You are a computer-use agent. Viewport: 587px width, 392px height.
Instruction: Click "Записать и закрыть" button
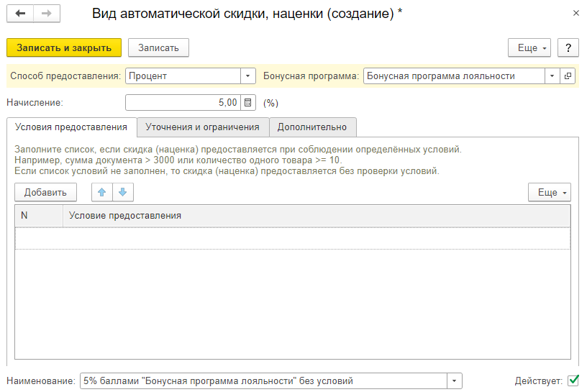coord(64,48)
